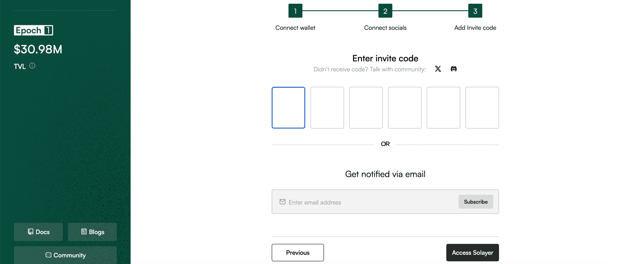
Task: Select step 3 Add Invite code
Action: [x=475, y=11]
